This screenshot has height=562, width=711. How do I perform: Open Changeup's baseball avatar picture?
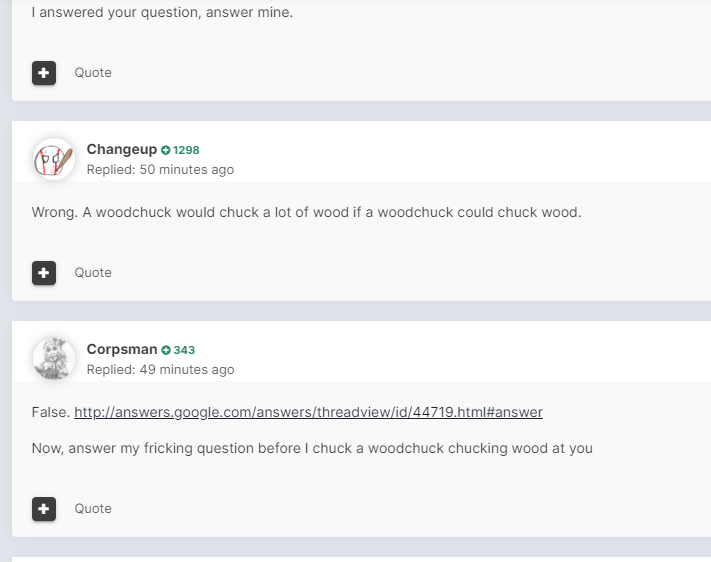pyautogui.click(x=54, y=159)
